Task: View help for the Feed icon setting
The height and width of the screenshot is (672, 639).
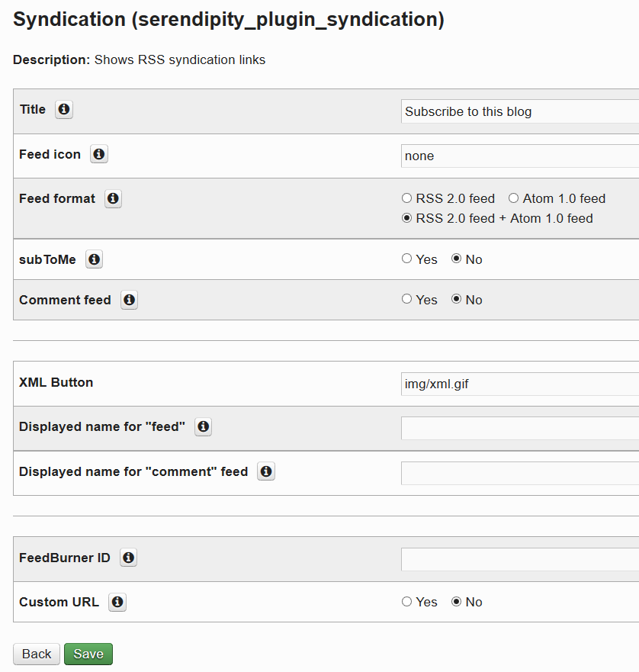Action: point(99,154)
